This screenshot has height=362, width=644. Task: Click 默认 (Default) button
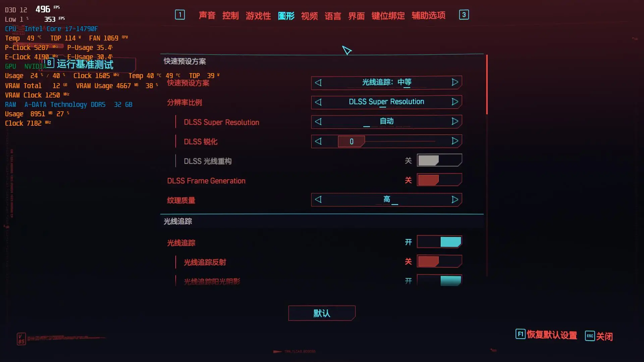tap(322, 313)
